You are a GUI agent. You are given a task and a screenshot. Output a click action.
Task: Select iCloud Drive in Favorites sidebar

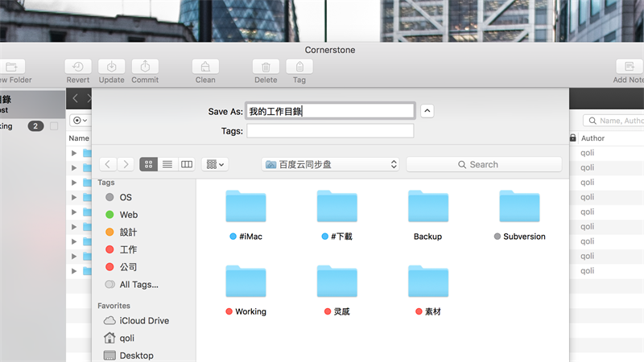click(143, 320)
